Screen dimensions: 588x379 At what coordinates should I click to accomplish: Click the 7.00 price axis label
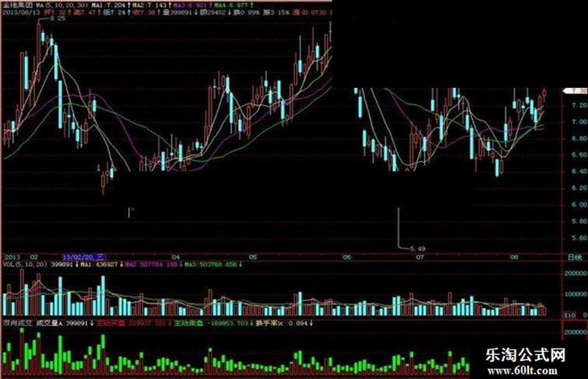579,122
